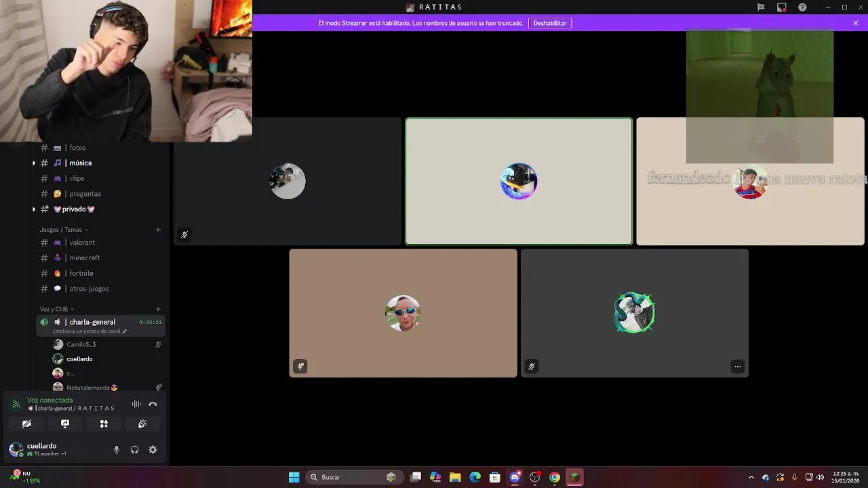The width and height of the screenshot is (868, 488).
Task: Toggle camera on in voice panel
Action: pyautogui.click(x=26, y=424)
